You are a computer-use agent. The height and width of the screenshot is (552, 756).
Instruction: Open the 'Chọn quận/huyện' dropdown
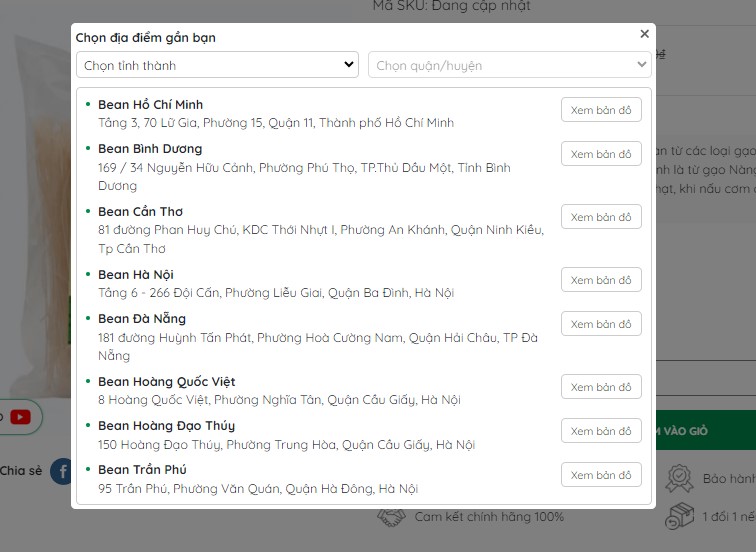(510, 65)
